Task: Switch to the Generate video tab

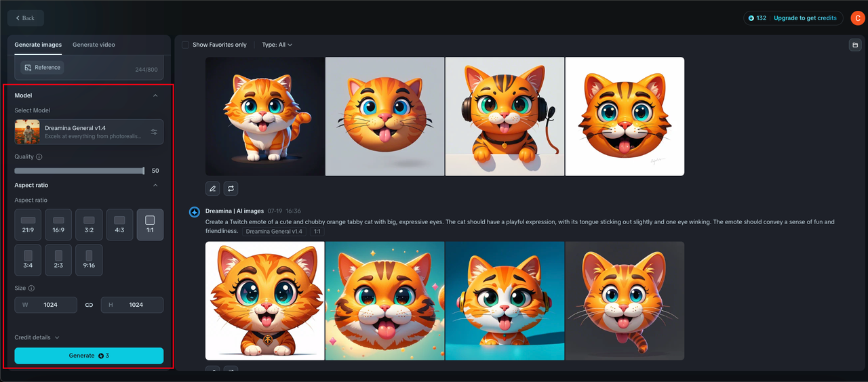Action: 94,45
